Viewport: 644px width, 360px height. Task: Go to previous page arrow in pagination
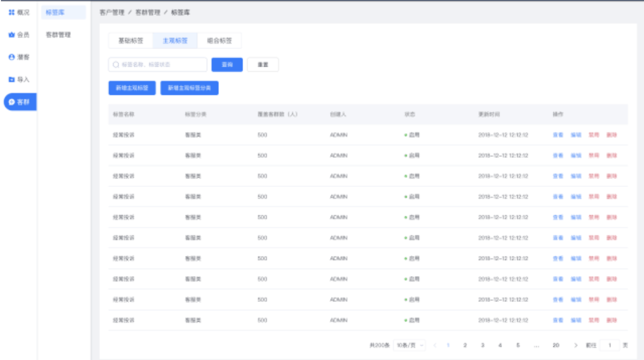[435, 345]
